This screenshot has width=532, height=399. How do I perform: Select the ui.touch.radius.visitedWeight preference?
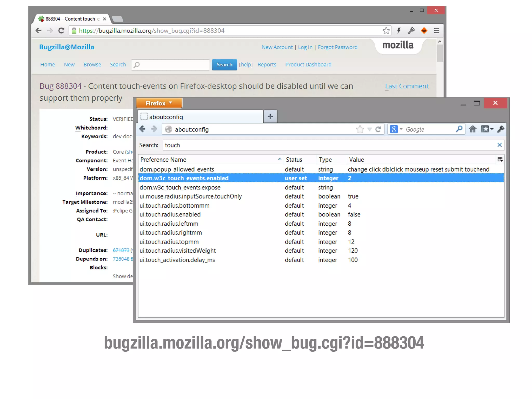click(x=321, y=251)
